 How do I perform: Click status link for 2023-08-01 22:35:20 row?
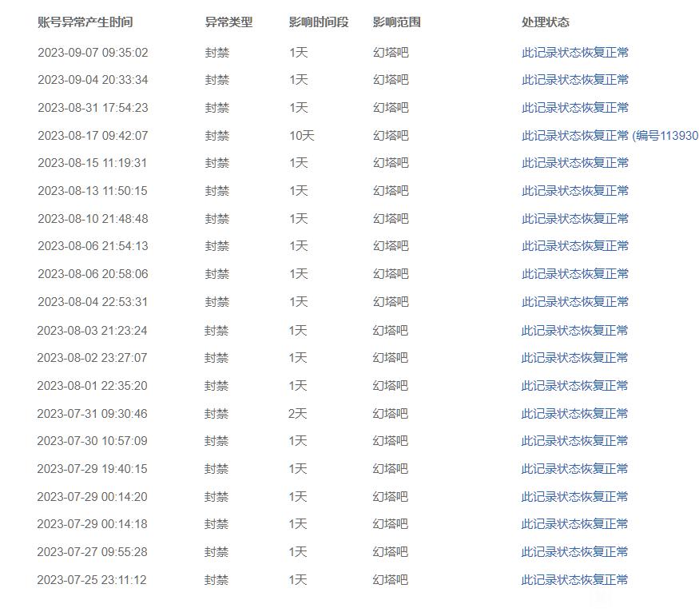575,386
